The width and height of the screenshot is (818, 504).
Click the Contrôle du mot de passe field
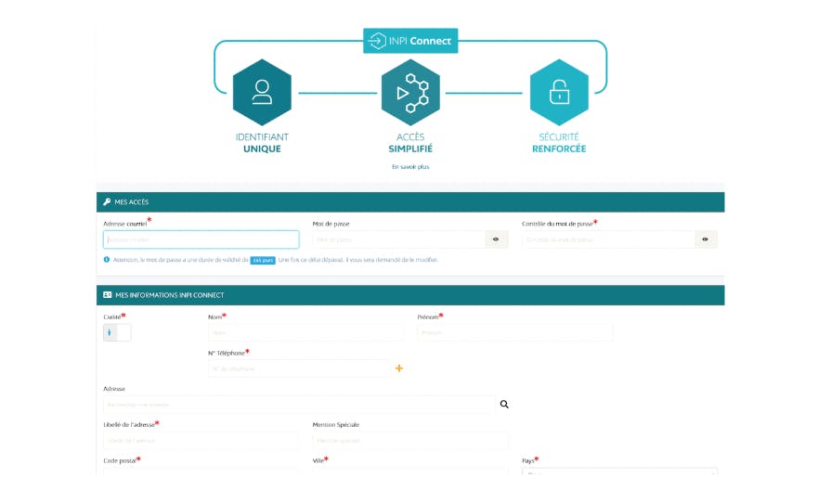pos(608,239)
